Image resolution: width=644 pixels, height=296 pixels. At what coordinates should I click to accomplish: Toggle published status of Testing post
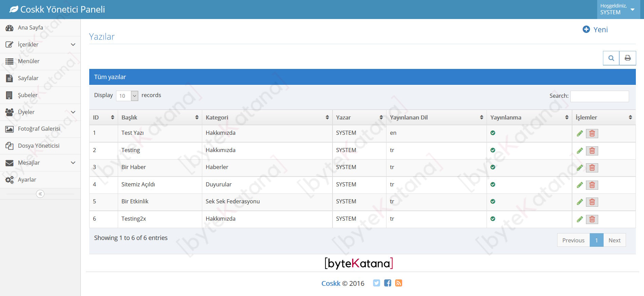pos(493,150)
